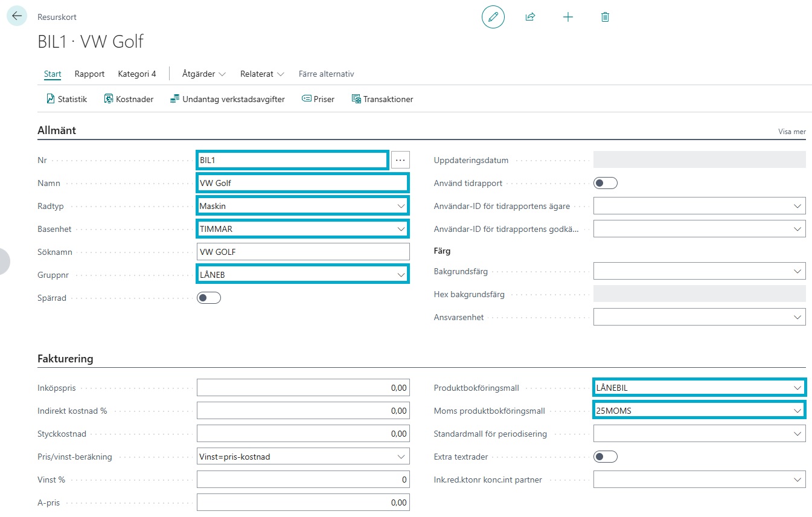812x517 pixels.
Task: Click the pencil edit icon
Action: click(x=493, y=17)
